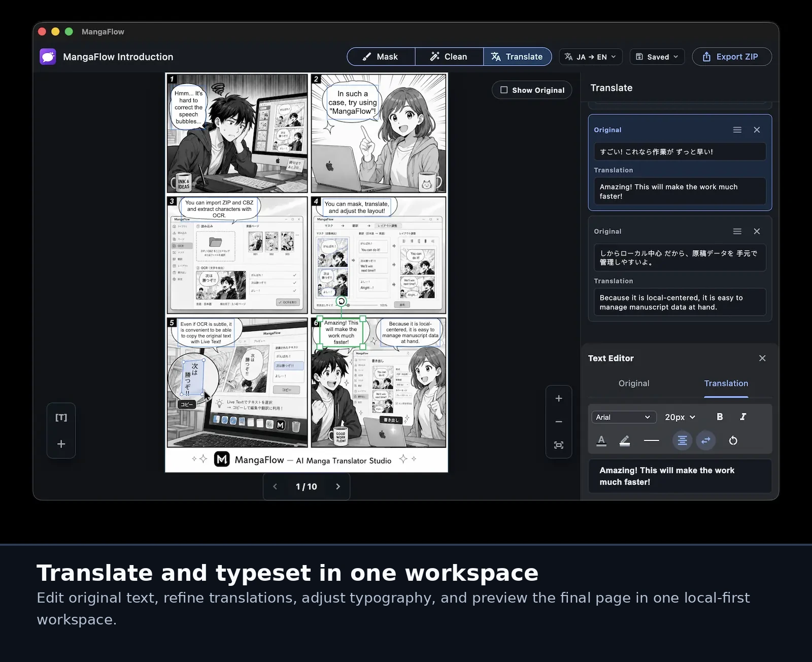Delete the しかもローカル translation block

coord(757,231)
